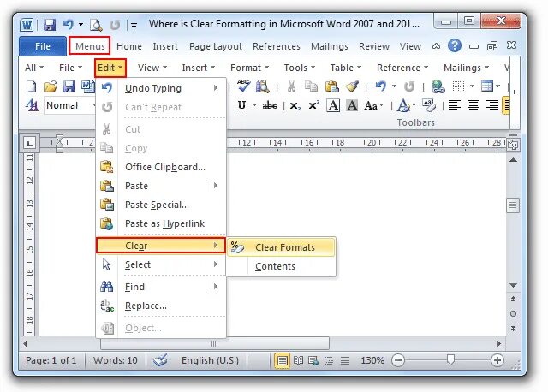
Task: Click Page: 1 of 1 indicator
Action: pyautogui.click(x=51, y=360)
